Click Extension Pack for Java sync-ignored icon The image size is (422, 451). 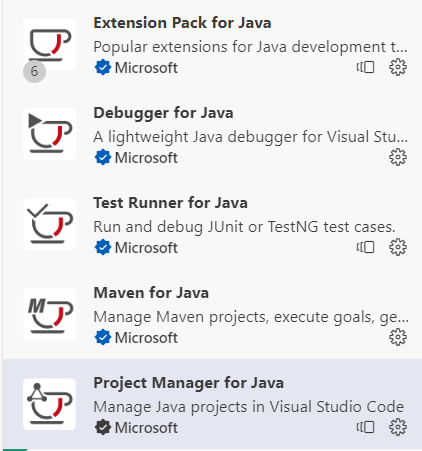(365, 67)
